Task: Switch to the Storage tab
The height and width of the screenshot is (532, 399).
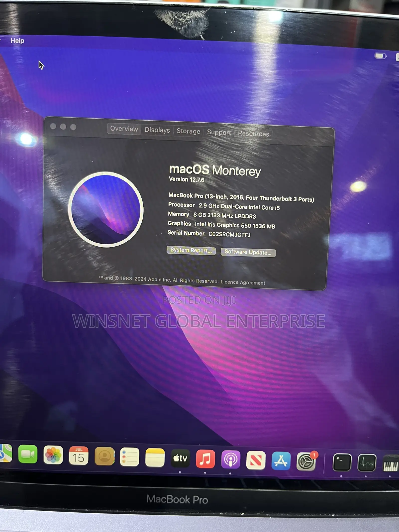Action: tap(188, 131)
